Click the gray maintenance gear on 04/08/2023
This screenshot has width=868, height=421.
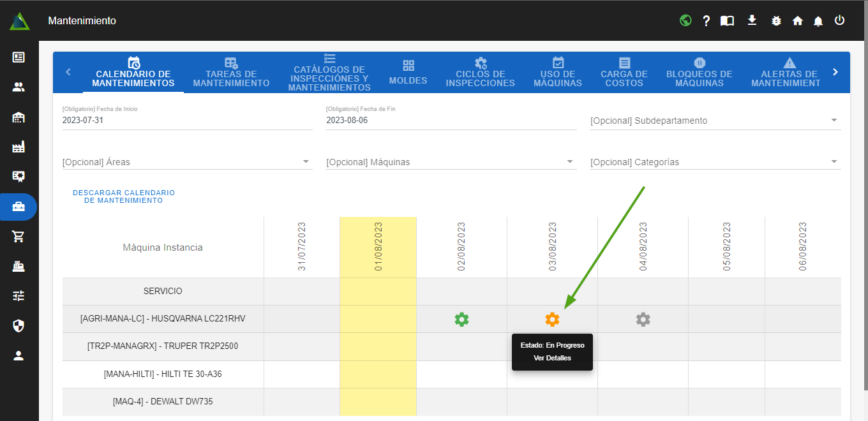click(x=643, y=320)
